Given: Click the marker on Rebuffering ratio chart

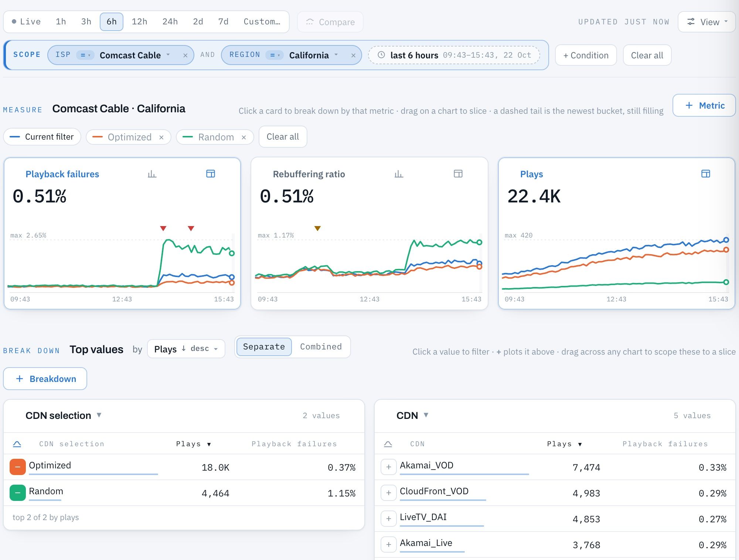Looking at the screenshot, I should 317,228.
